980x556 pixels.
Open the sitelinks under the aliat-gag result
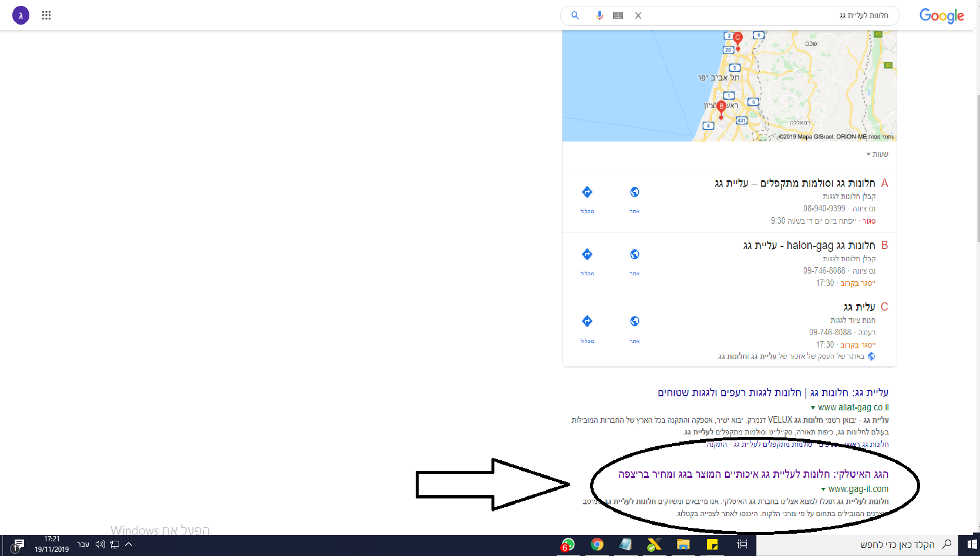point(797,444)
